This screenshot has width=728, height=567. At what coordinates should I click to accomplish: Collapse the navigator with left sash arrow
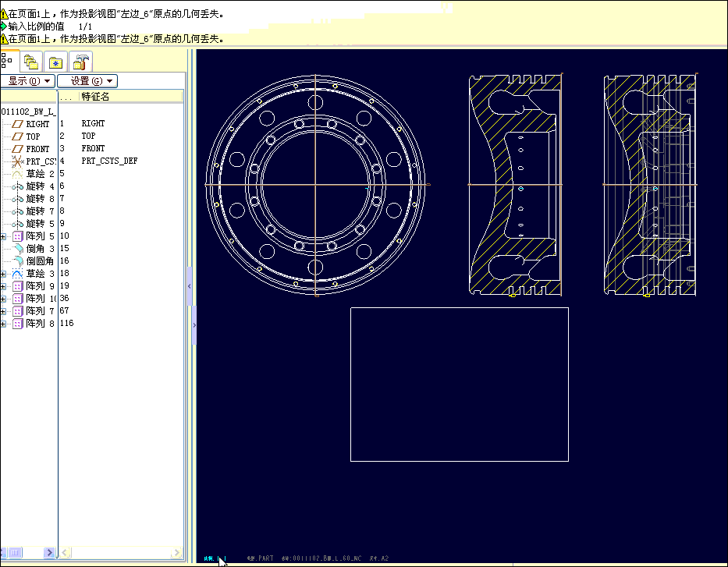click(x=190, y=286)
